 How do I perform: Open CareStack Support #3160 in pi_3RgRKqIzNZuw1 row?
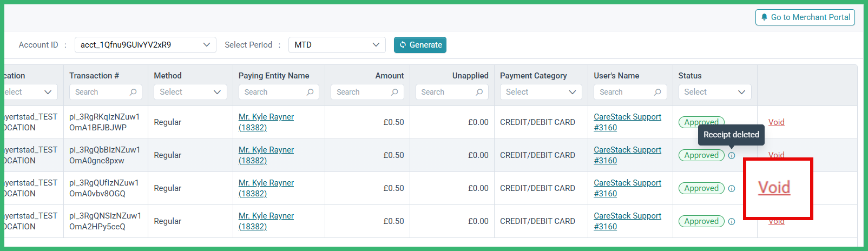click(x=628, y=122)
